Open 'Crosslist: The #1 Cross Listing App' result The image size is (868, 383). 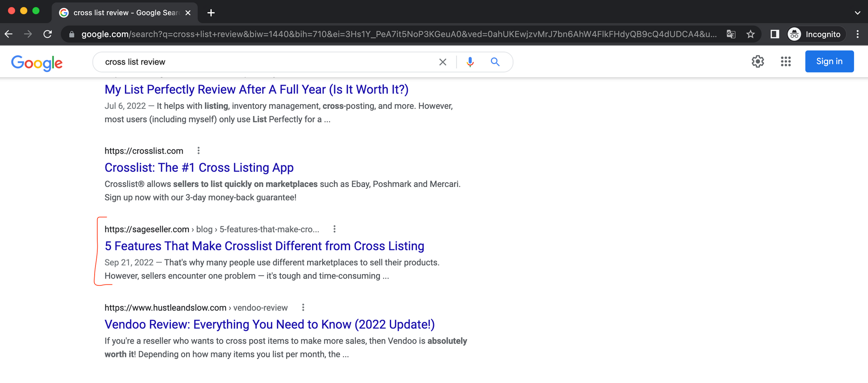pos(199,167)
